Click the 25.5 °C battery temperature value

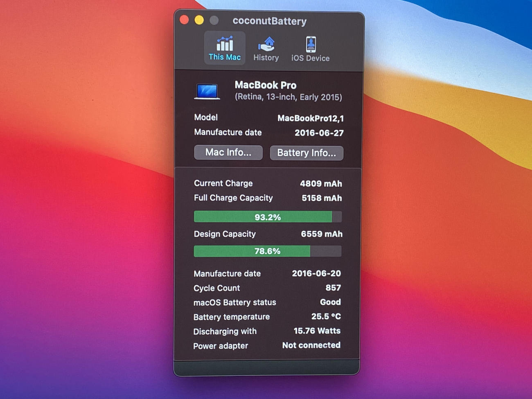[x=326, y=316]
